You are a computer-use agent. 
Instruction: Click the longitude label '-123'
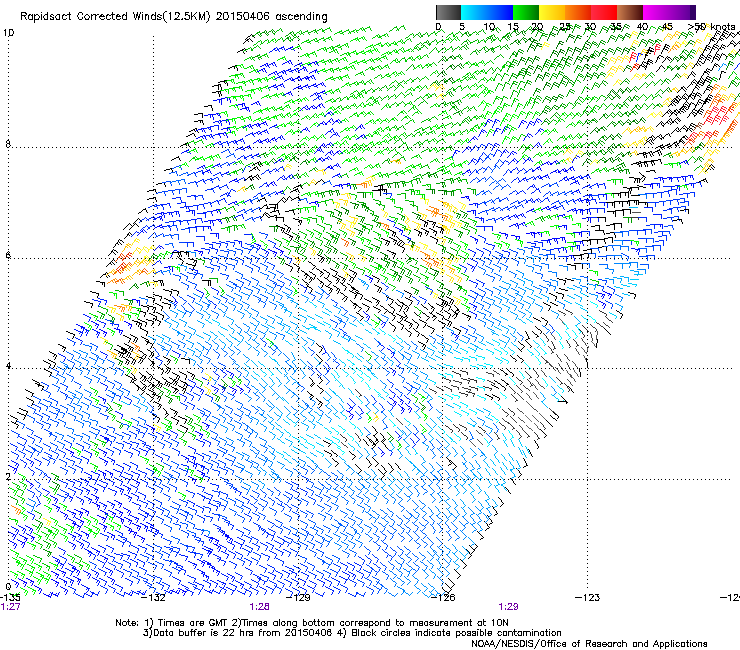click(x=588, y=598)
